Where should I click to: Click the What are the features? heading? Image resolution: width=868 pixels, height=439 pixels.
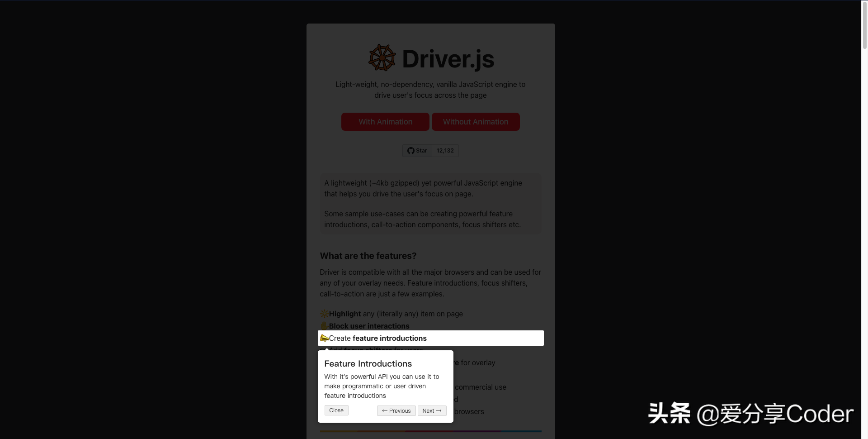[368, 256]
